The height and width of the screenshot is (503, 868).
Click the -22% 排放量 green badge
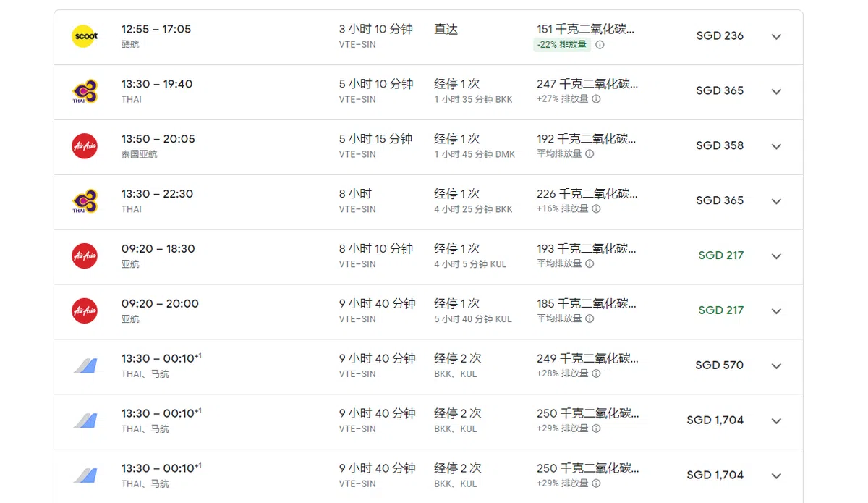pos(561,45)
